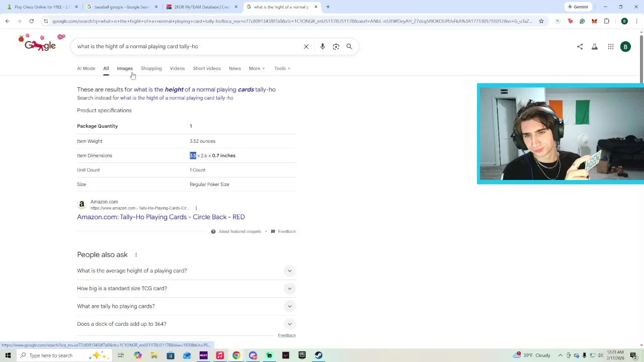Image resolution: width=644 pixels, height=362 pixels.
Task: Switch to Shopping results tab
Action: (151, 68)
